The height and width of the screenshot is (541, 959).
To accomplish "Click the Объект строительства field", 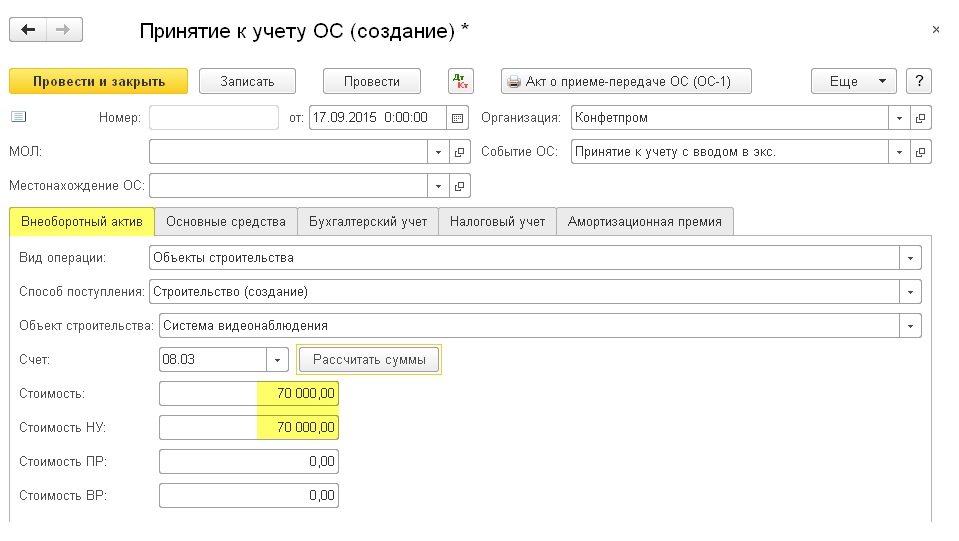I will (x=529, y=326).
